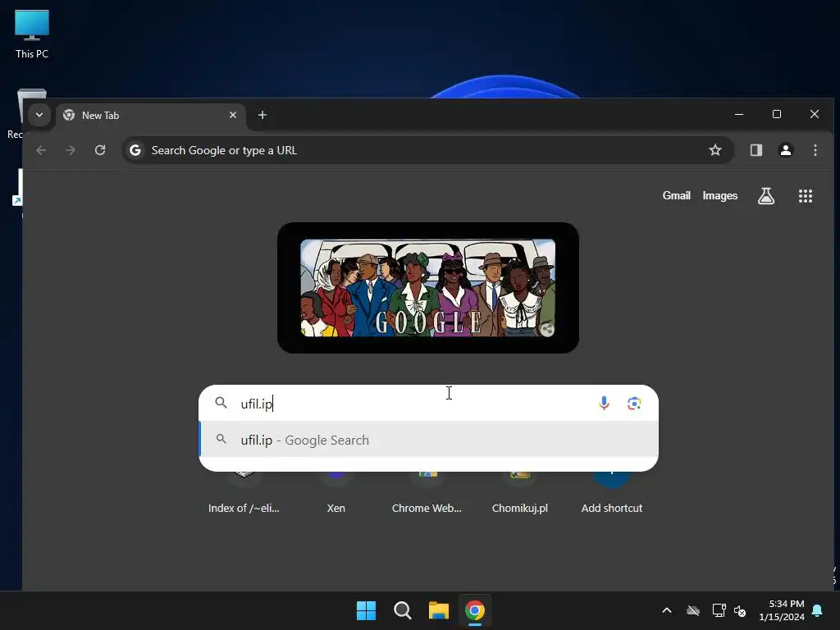Viewport: 840px width, 630px height.
Task: Click the cloud sync tray icon
Action: pos(693,610)
